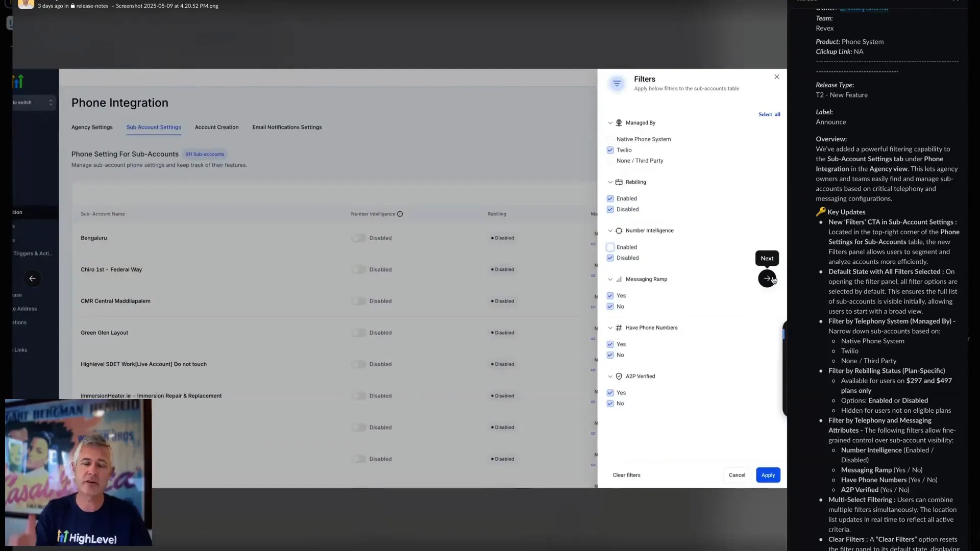Click the Next arrow button on image viewer
The width and height of the screenshot is (980, 551).
(767, 279)
